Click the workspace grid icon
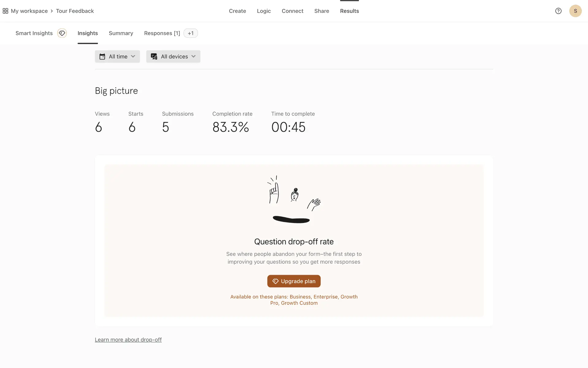This screenshot has height=368, width=588. [5, 11]
